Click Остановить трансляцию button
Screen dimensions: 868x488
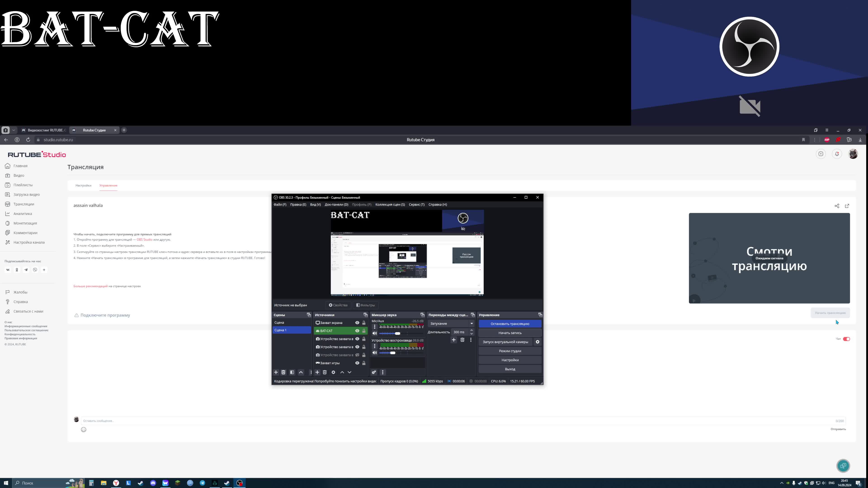(510, 324)
